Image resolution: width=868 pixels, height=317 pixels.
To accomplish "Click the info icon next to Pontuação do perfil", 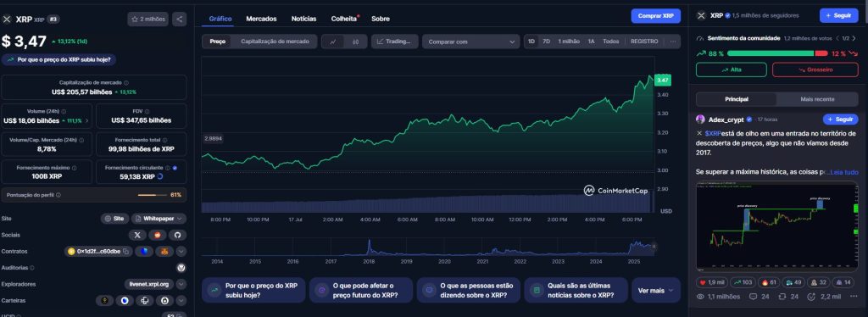I will [x=58, y=195].
